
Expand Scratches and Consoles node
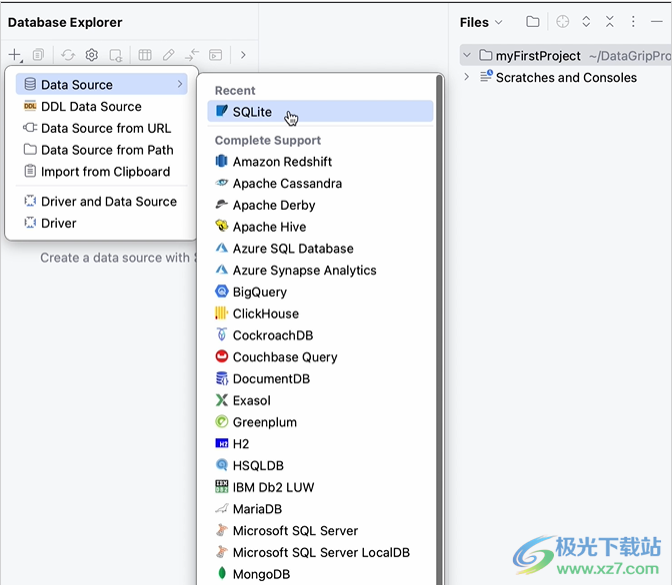[467, 77]
